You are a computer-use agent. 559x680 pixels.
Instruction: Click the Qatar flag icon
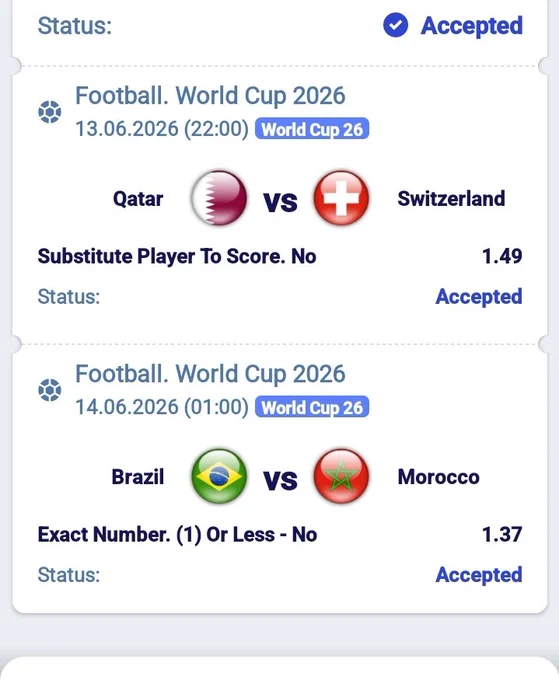click(219, 198)
